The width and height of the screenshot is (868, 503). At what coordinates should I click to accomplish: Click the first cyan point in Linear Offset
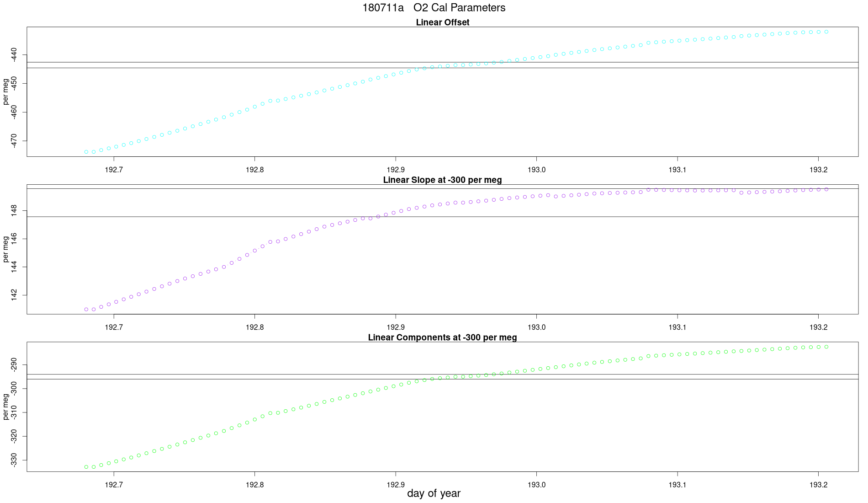tap(86, 152)
